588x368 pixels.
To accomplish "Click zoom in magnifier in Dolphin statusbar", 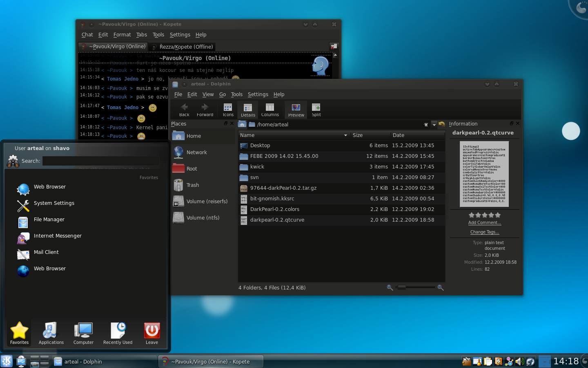I will pos(440,287).
